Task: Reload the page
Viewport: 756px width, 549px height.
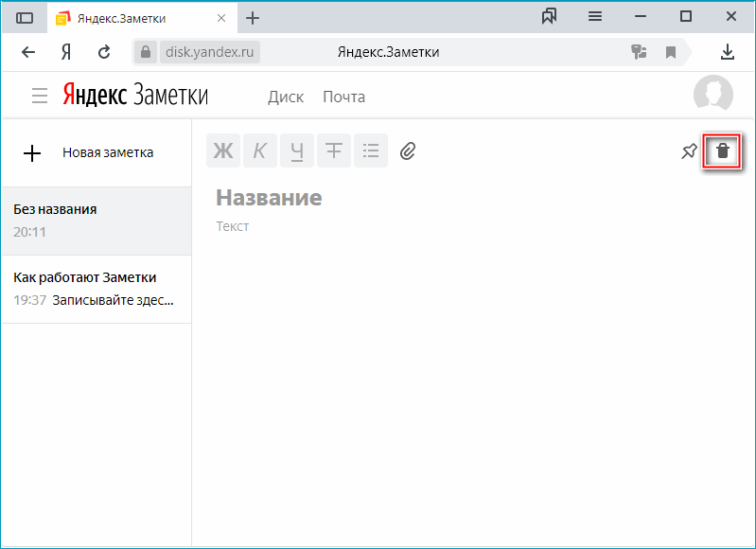Action: 104,52
